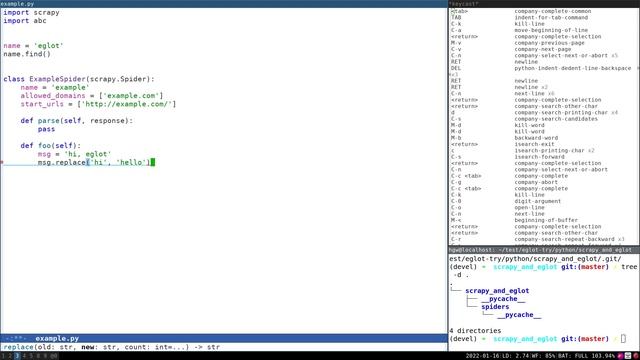640x360 pixels.
Task: Click the class ExampleSpider definition
Action: (79, 79)
